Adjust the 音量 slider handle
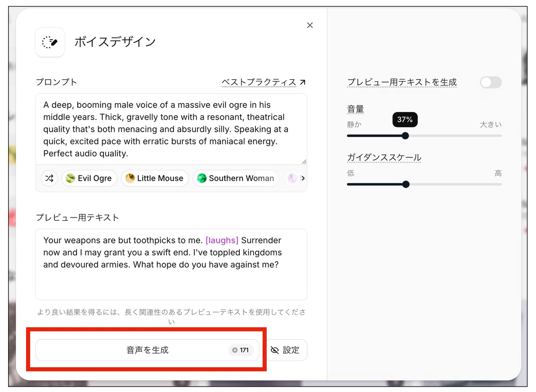 [x=405, y=136]
